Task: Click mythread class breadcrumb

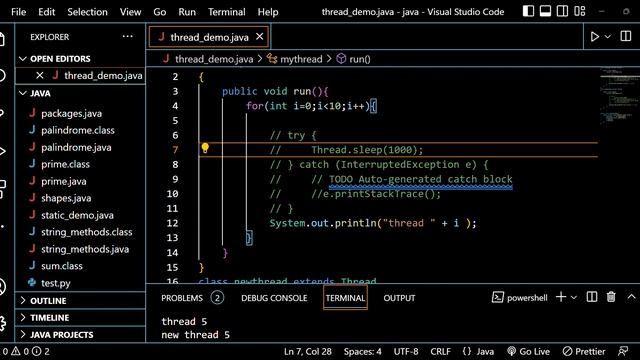Action: tap(301, 59)
